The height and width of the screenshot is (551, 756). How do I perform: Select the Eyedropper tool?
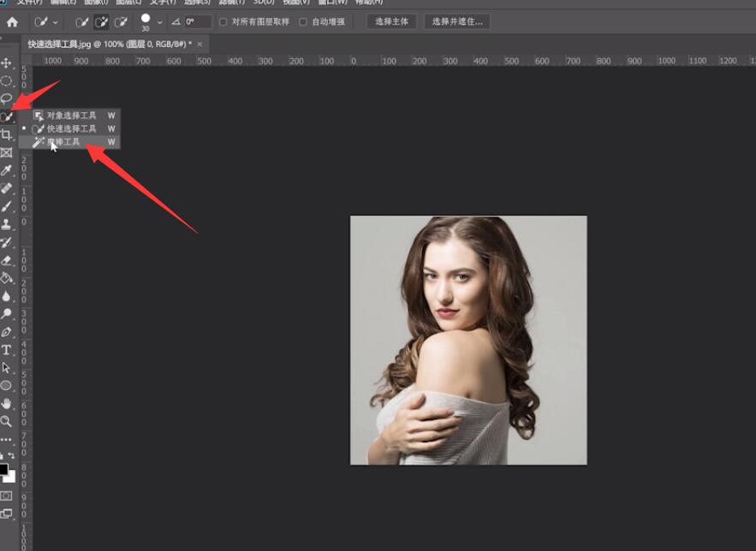6,170
